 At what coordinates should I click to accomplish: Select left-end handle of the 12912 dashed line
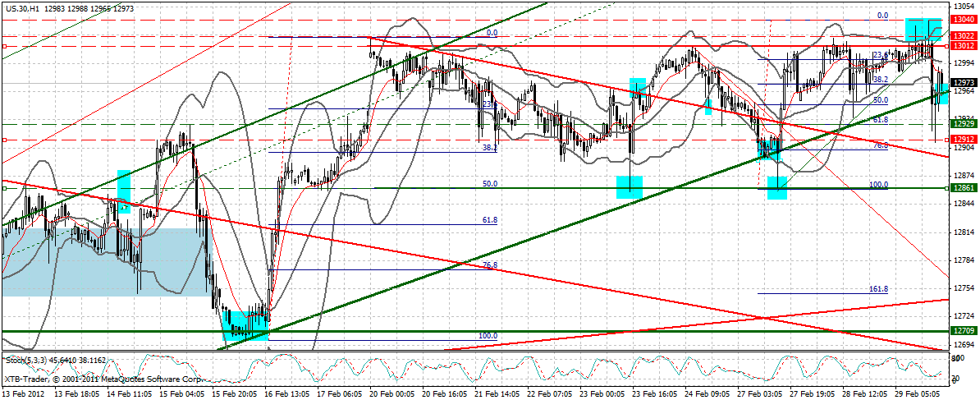click(x=4, y=140)
